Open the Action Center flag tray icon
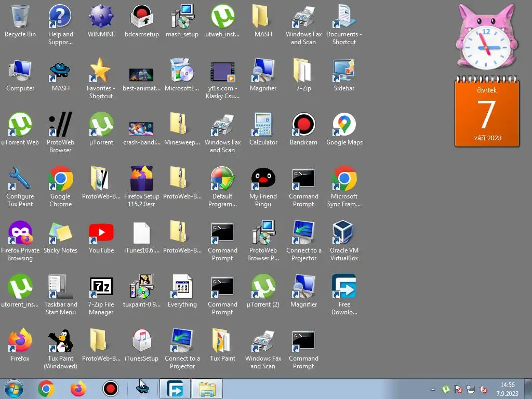Screen dimensions: 532x399 click(458, 389)
